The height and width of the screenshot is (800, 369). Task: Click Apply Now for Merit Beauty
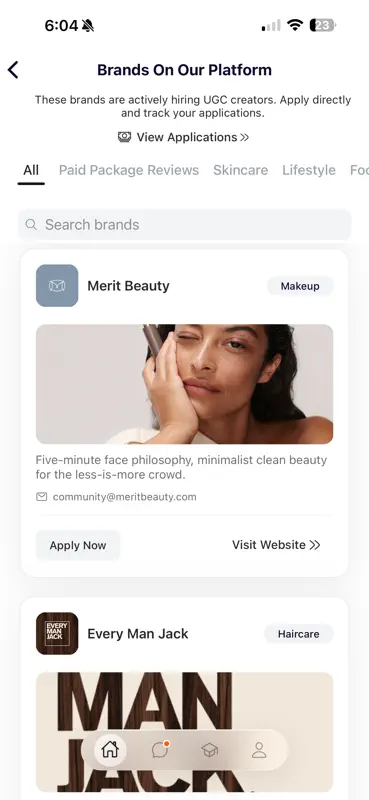[x=78, y=545]
